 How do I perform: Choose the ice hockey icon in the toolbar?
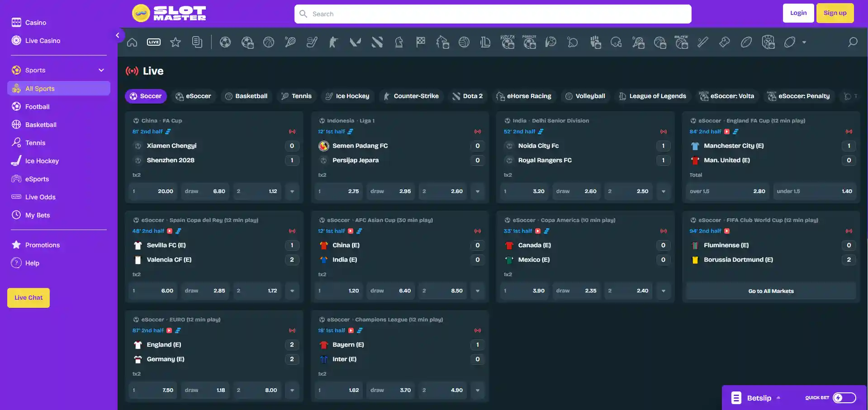[x=312, y=42]
